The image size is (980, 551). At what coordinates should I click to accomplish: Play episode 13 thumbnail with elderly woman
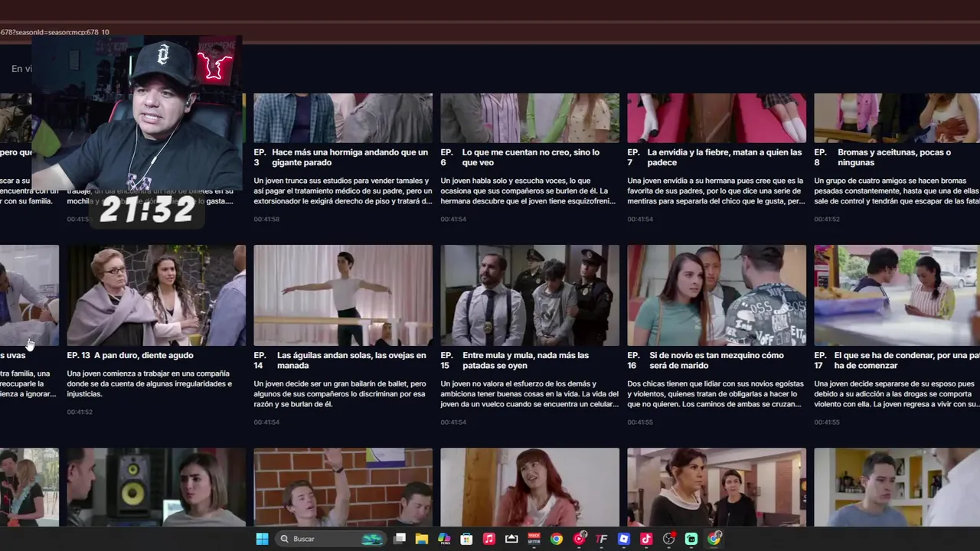tap(156, 295)
